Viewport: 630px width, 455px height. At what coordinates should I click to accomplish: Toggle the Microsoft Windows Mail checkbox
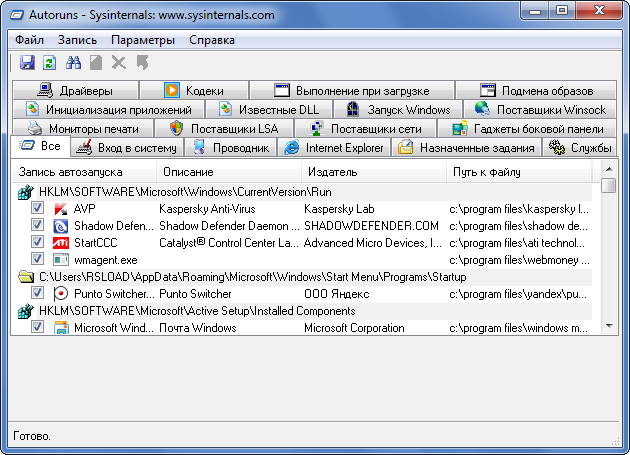pos(37,326)
